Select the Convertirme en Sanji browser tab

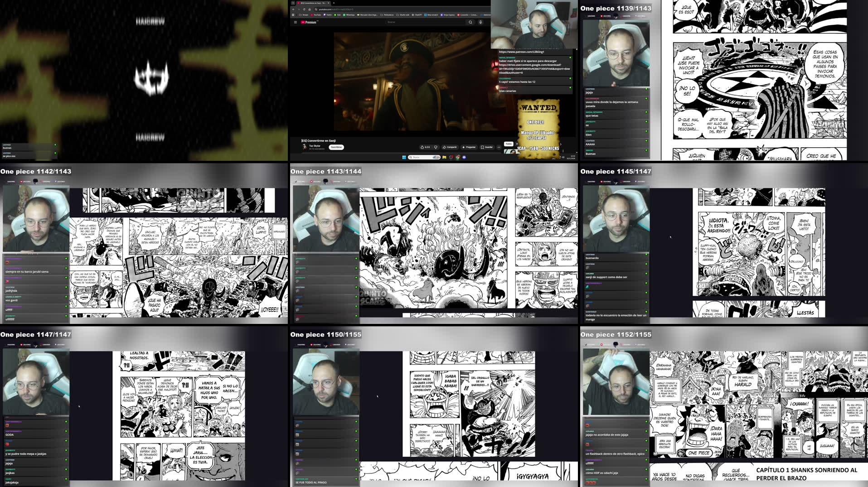tap(313, 3)
